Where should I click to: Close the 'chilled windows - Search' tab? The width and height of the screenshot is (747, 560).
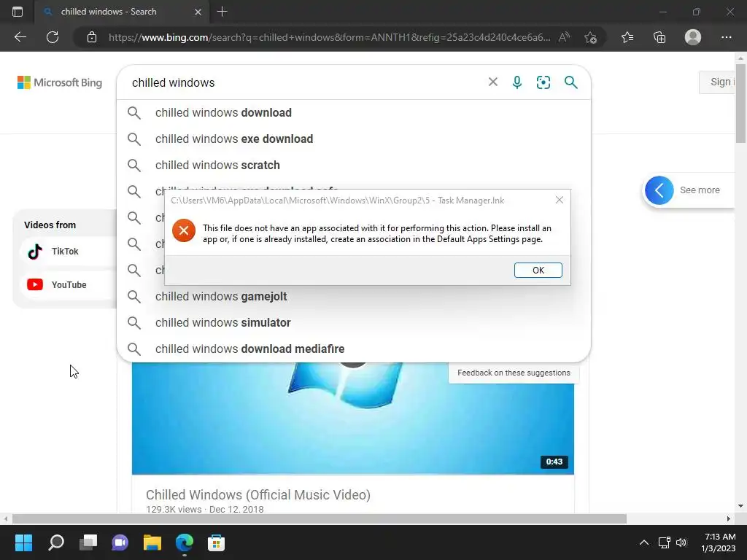[198, 12]
